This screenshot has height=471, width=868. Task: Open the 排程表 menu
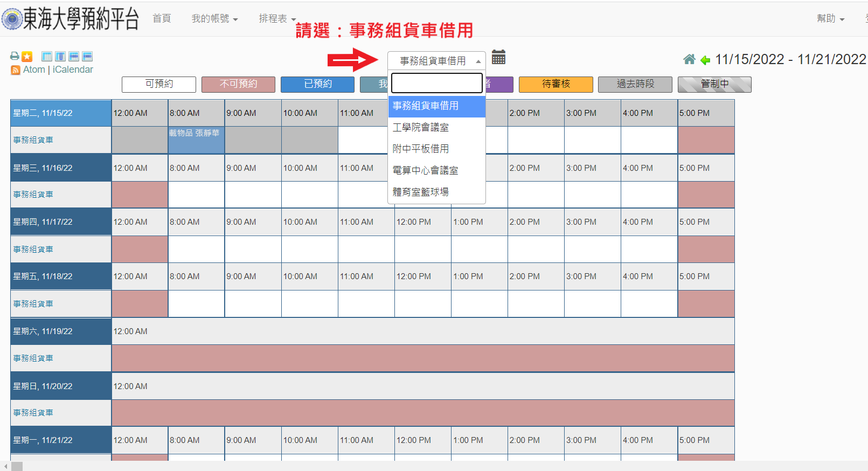pos(277,19)
